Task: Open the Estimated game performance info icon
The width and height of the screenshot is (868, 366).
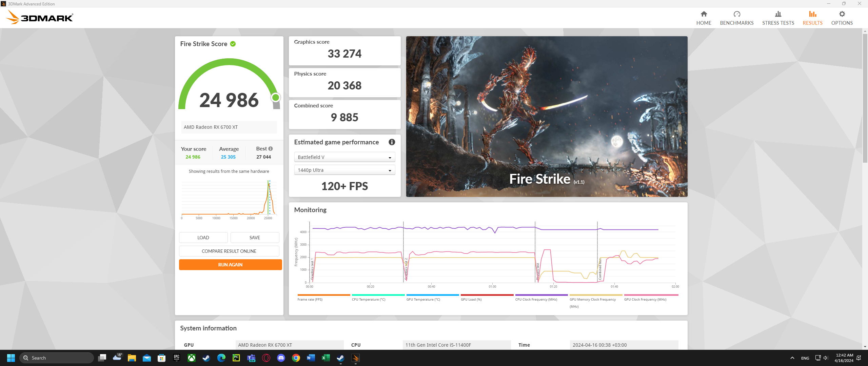Action: [392, 142]
